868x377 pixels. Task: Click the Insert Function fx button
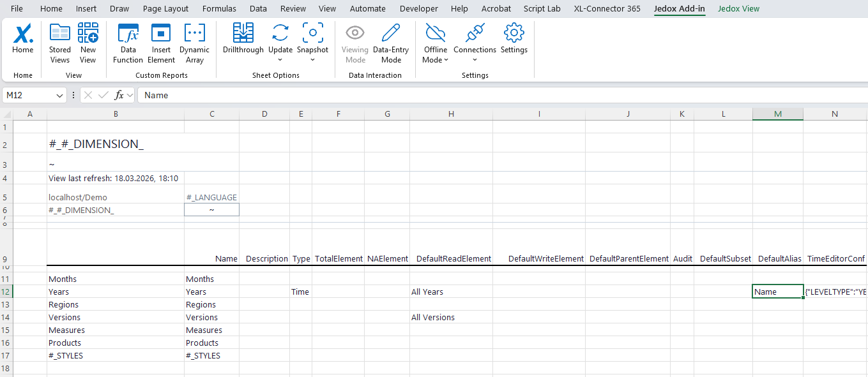pyautogui.click(x=119, y=95)
